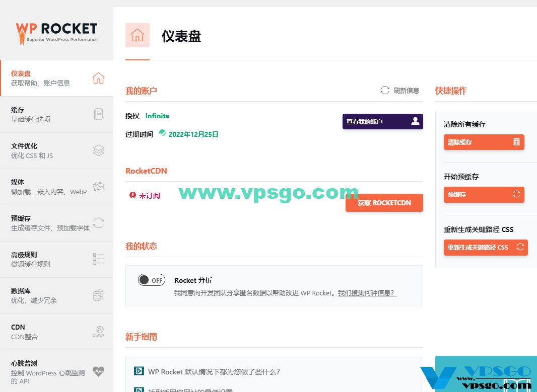This screenshot has height=392, width=537.
Task: Click the 获取 ROCKETCDN button
Action: tap(384, 203)
